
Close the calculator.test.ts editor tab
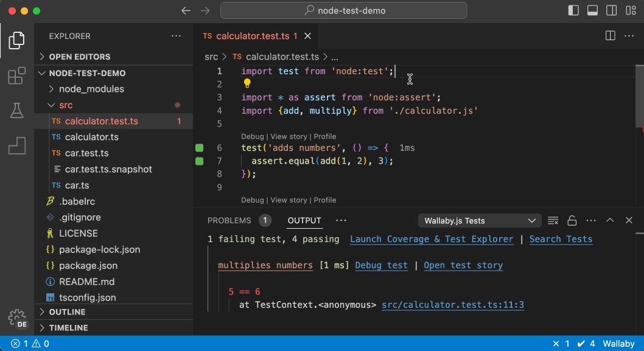[307, 36]
